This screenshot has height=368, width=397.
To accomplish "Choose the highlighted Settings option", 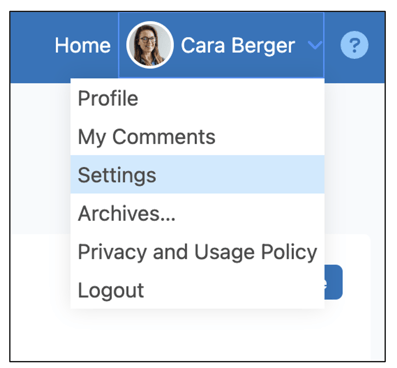I will [197, 174].
